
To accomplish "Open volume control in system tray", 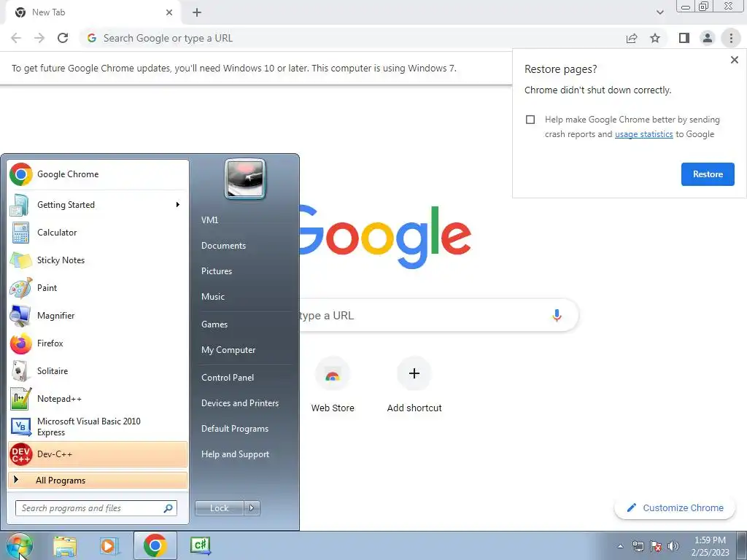I will 673,546.
